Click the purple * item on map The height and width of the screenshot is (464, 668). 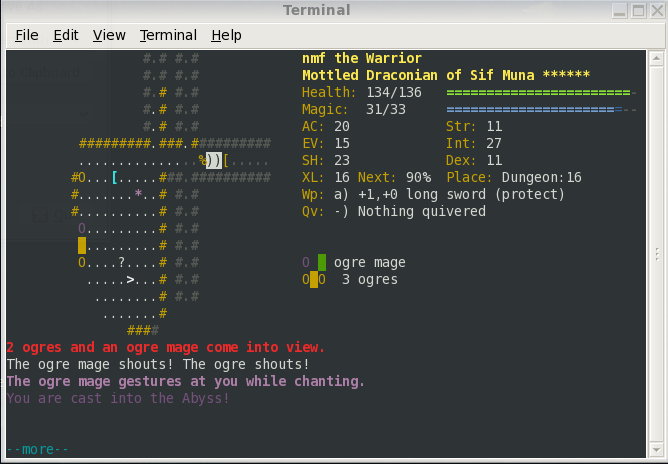tap(138, 194)
